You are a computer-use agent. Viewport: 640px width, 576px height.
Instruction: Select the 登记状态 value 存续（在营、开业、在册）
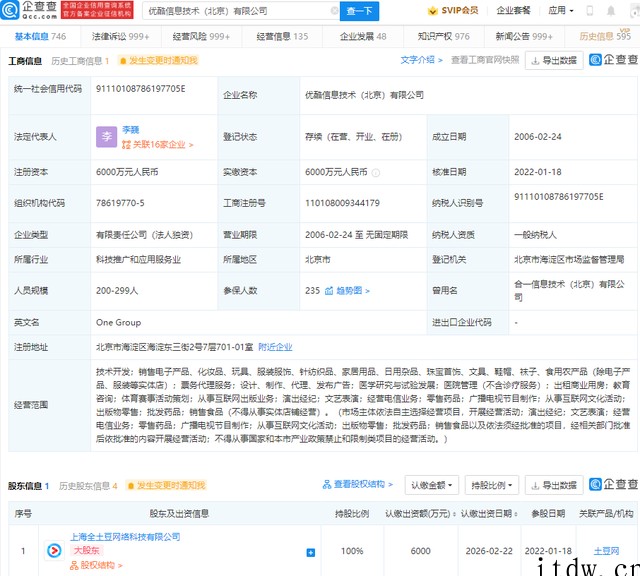point(353,137)
